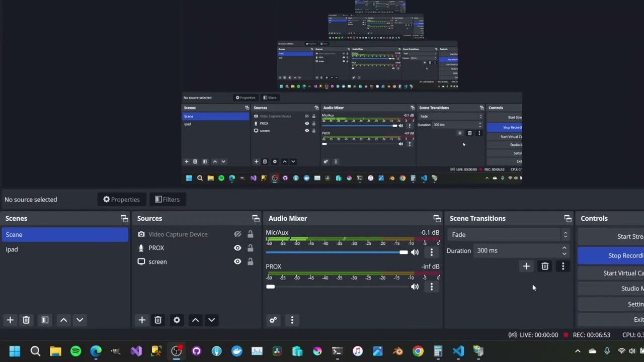Screen dimensions: 644x362
Task: Open the Windows Start menu
Action: tap(15, 351)
